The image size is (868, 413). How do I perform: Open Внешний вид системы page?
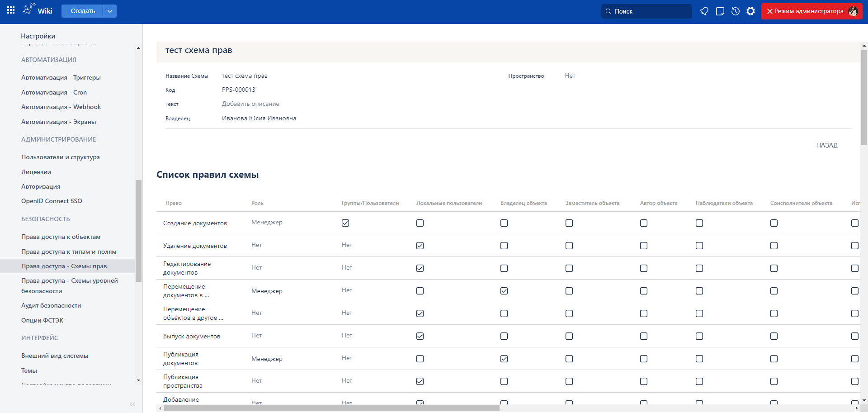pyautogui.click(x=55, y=356)
